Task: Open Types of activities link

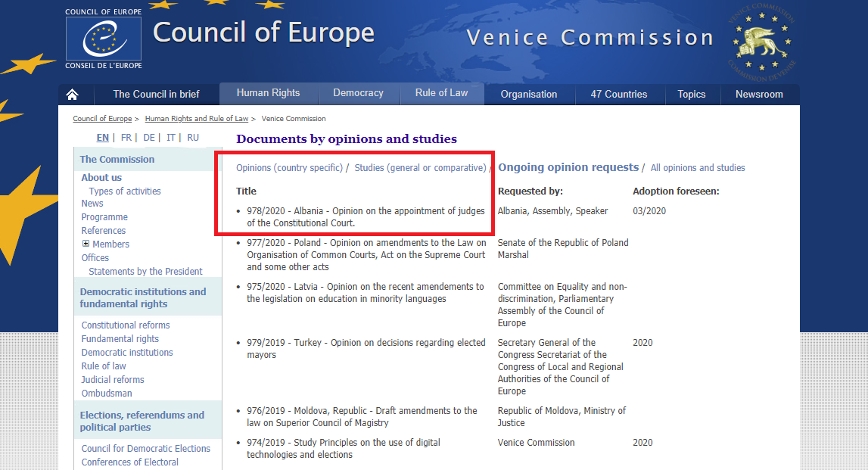Action: pos(125,191)
